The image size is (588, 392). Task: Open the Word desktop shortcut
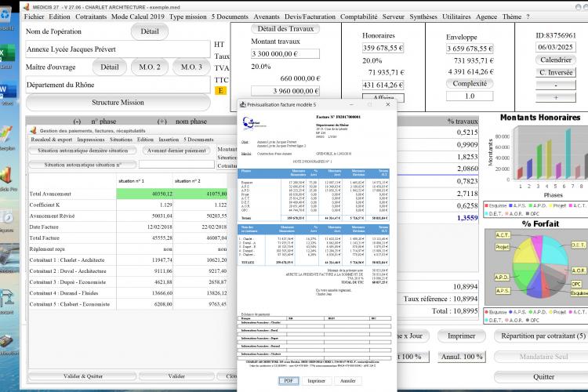7,90
